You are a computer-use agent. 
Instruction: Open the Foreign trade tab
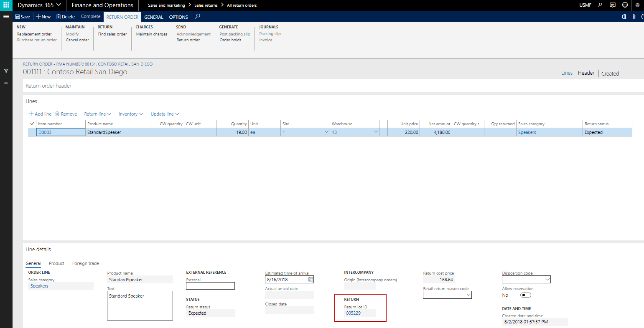[x=85, y=263]
